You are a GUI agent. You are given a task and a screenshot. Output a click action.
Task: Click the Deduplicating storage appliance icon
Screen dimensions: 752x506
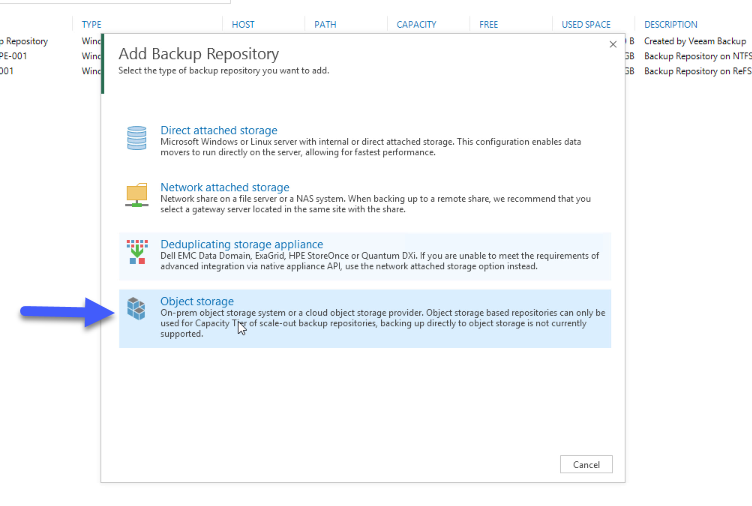coord(137,252)
